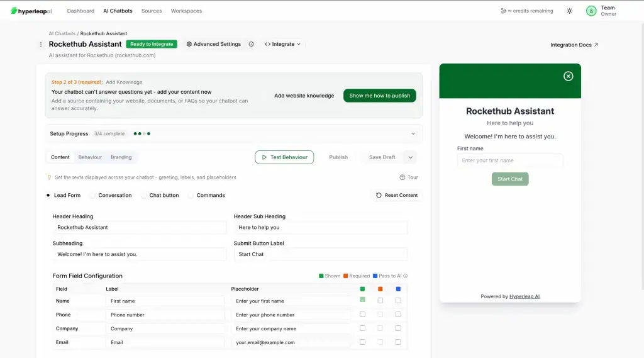This screenshot has height=358, width=644.
Task: Open the Integrate dropdown
Action: tap(282, 44)
